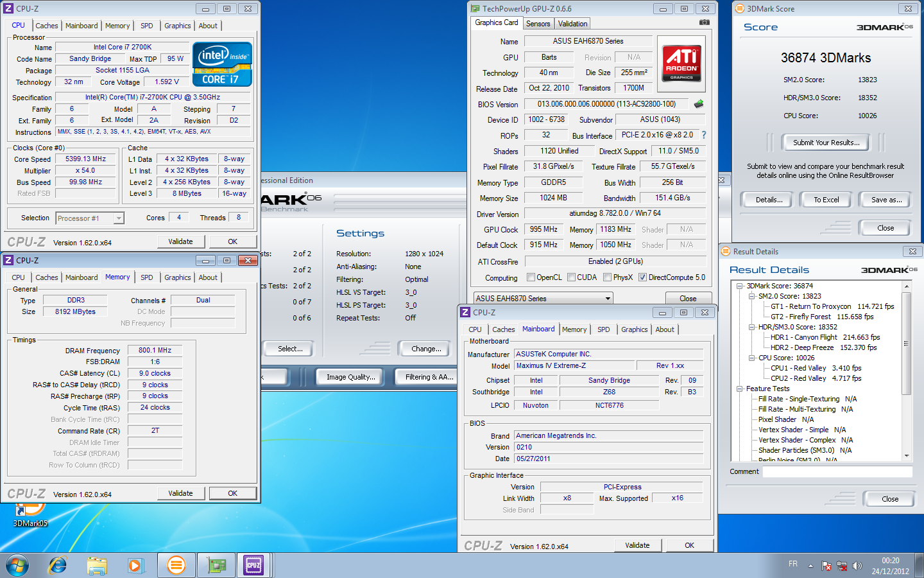Click the GPU-Z screenshot camera icon
The image size is (924, 578).
coord(704,22)
